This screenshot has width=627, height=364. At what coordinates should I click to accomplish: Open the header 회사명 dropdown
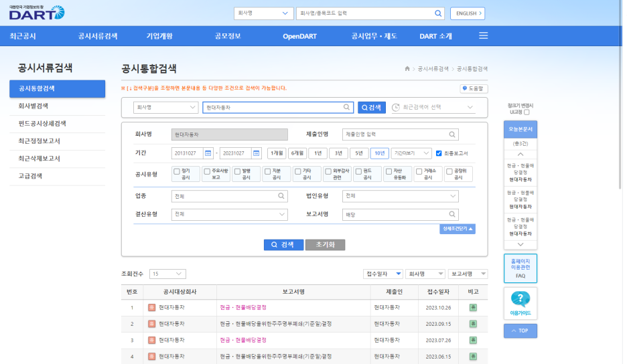coord(263,13)
